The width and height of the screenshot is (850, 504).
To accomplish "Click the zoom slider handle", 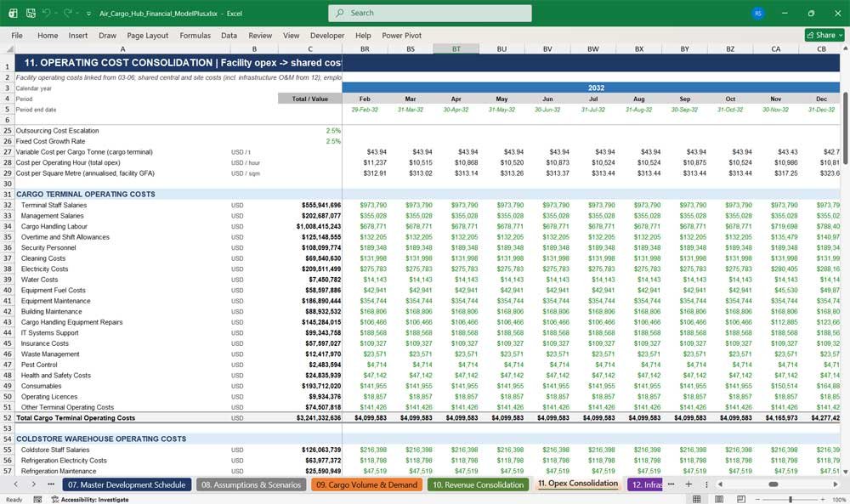I will pos(790,499).
